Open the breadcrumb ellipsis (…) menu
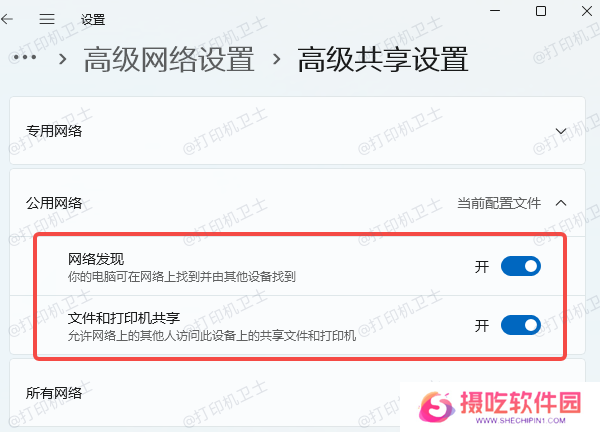The width and height of the screenshot is (600, 432). click(25, 57)
